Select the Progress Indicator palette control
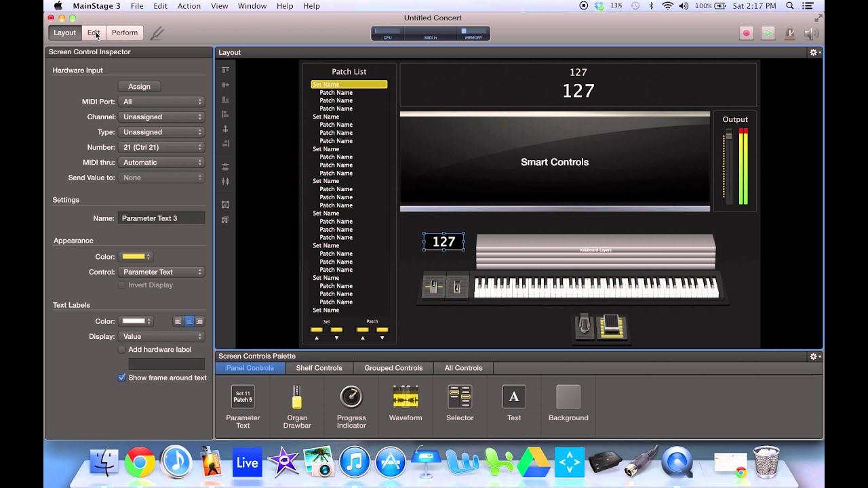 pyautogui.click(x=351, y=406)
